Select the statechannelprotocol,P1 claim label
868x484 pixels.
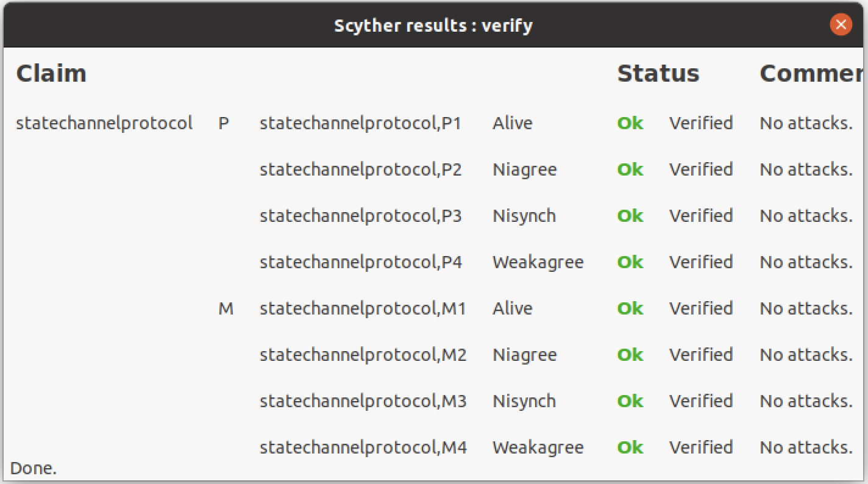point(360,123)
